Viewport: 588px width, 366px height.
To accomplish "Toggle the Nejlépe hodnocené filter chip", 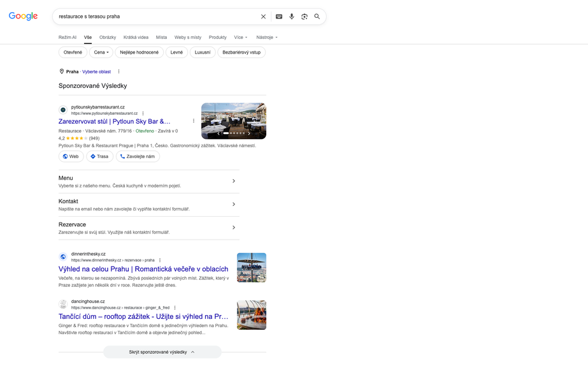I will [139, 52].
